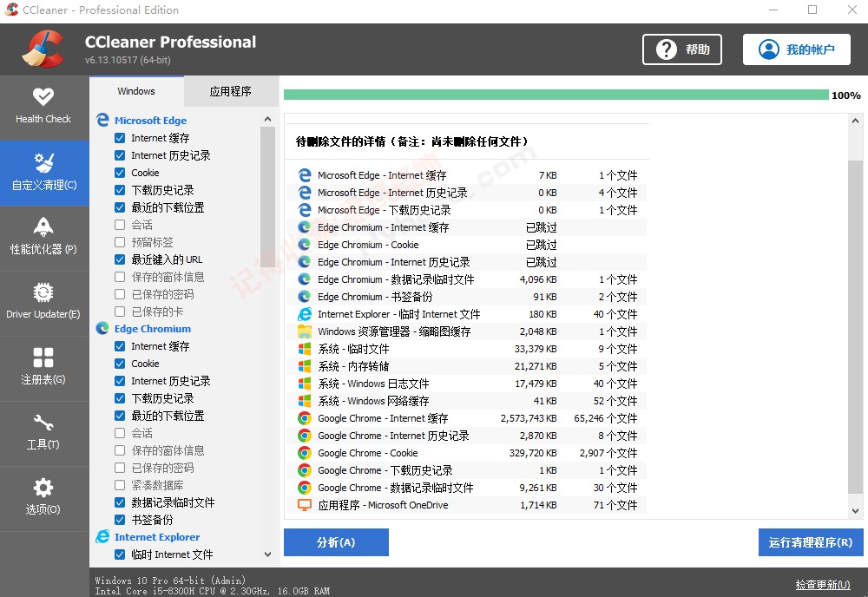Click Edge icon for Microsoft Edge - Internet 缓存 result
Viewport: 868px width, 597px height.
[x=305, y=175]
